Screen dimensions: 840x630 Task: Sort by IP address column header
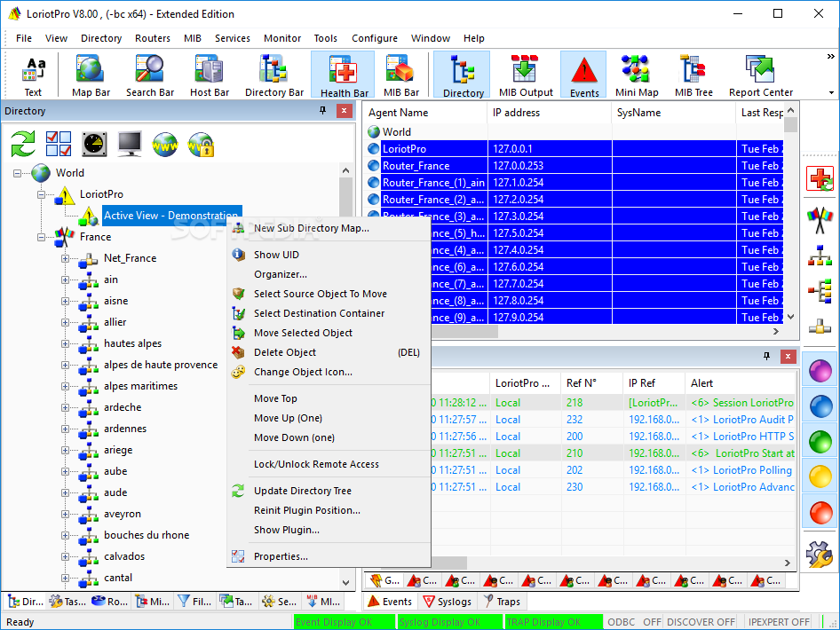(549, 113)
